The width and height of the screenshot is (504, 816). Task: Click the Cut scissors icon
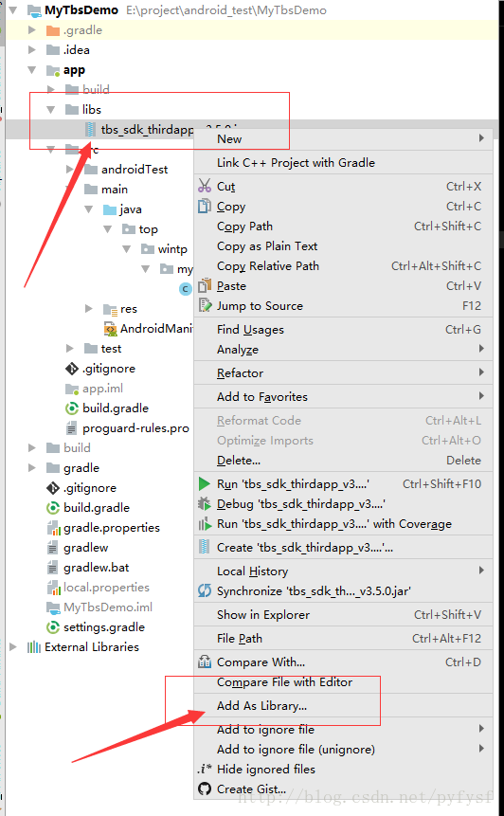[x=205, y=186]
